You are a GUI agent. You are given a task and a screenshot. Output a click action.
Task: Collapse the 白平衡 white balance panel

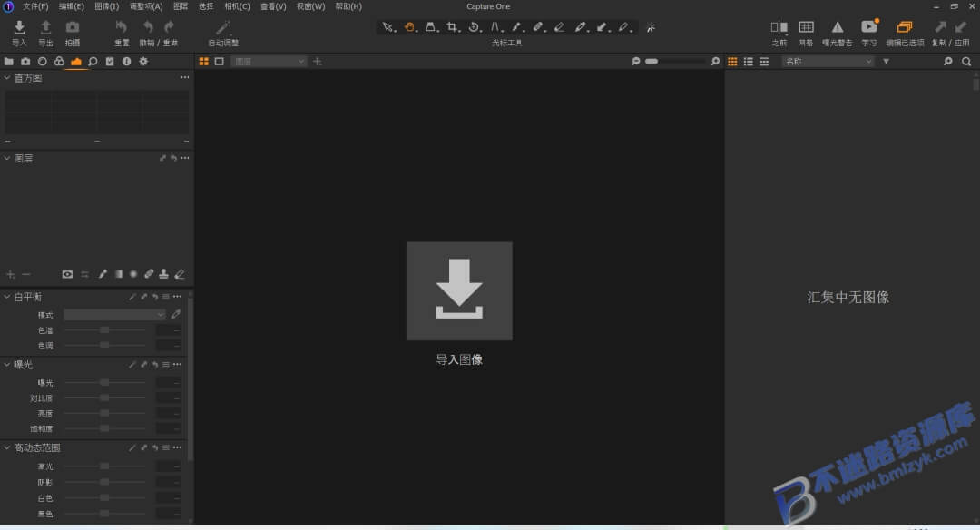point(7,296)
